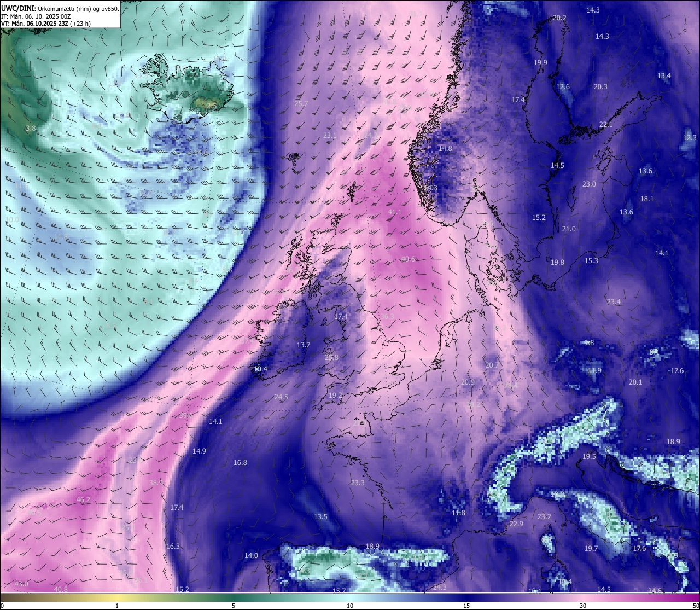Click the 20.1 value label
This screenshot has height=610, width=700.
(x=635, y=382)
